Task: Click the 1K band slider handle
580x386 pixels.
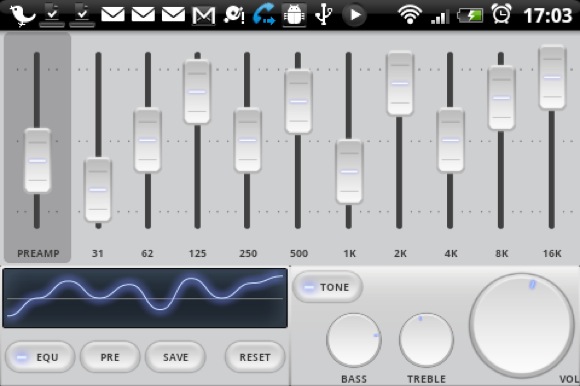Action: pos(349,172)
